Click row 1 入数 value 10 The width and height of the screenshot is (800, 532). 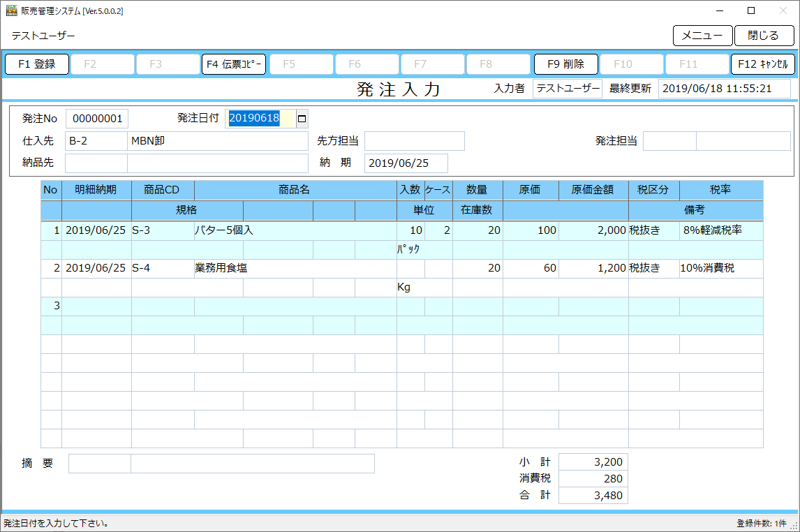[x=410, y=230]
